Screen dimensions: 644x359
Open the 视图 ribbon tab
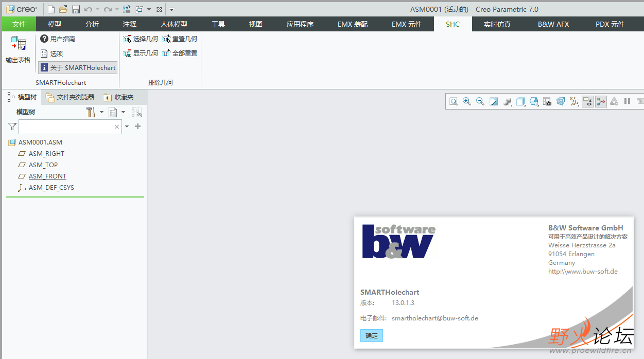tap(256, 24)
